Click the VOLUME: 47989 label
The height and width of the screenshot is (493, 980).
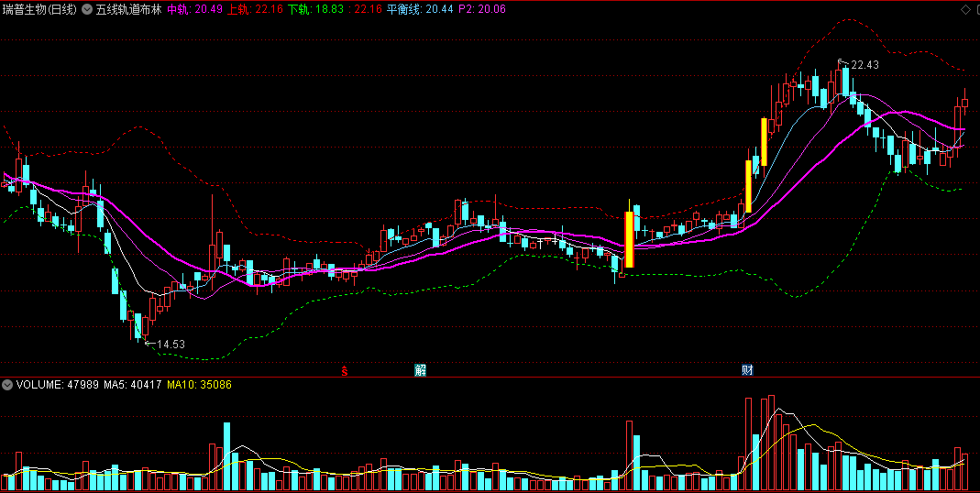58,385
